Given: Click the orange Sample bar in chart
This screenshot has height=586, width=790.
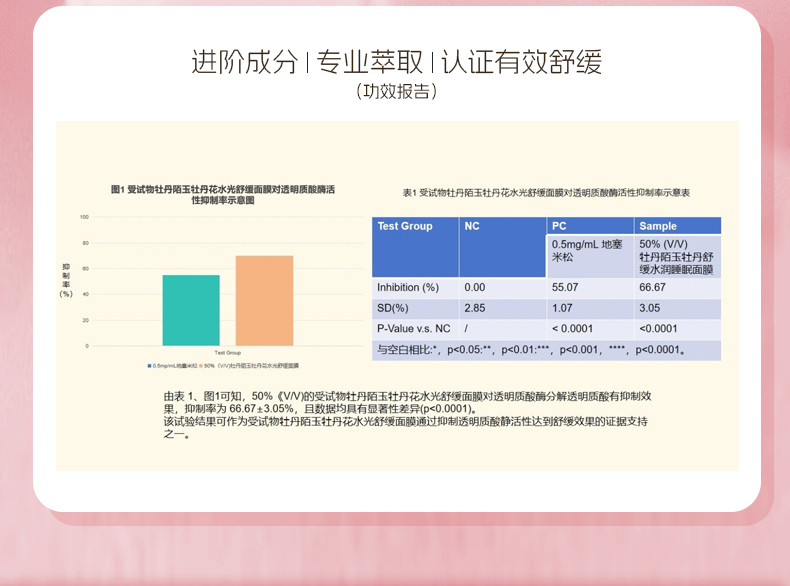Looking at the screenshot, I should click(264, 300).
